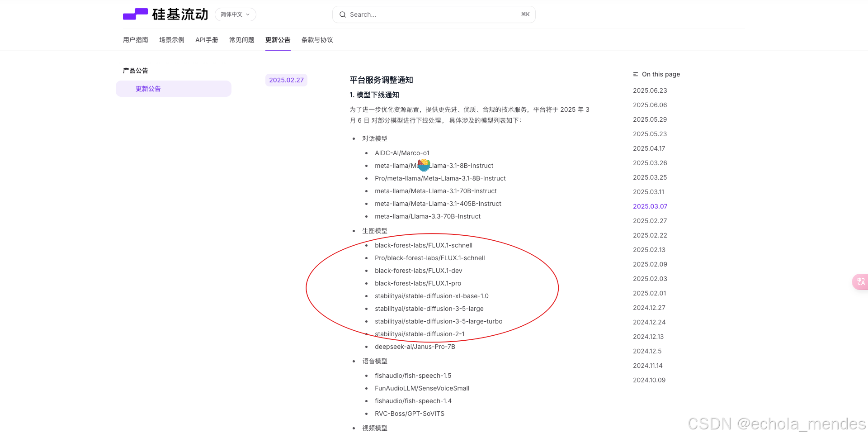
Task: Click the 1. 模型下线通知 subheading
Action: point(374,95)
